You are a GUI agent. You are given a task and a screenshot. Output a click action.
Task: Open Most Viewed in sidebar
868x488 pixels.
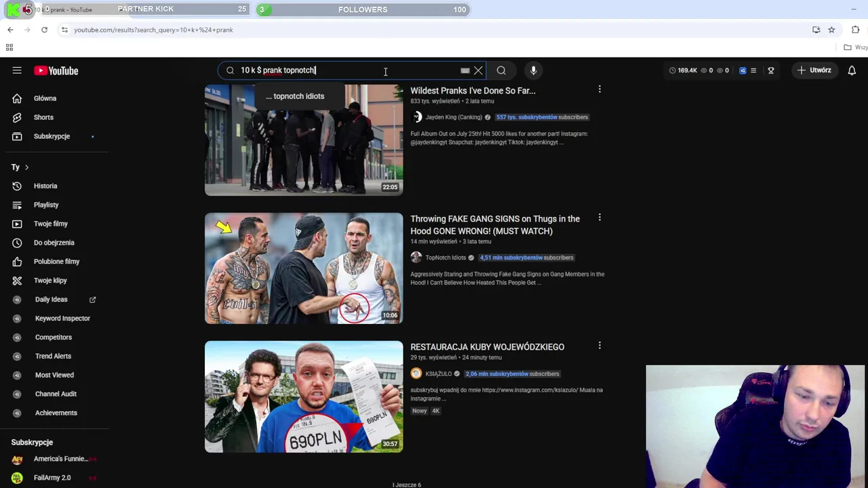(x=54, y=375)
